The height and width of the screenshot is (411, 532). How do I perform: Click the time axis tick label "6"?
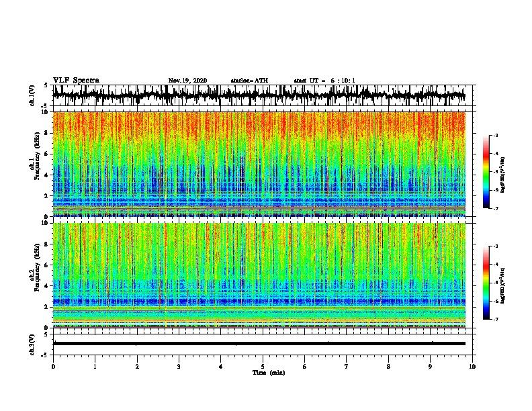coord(305,367)
